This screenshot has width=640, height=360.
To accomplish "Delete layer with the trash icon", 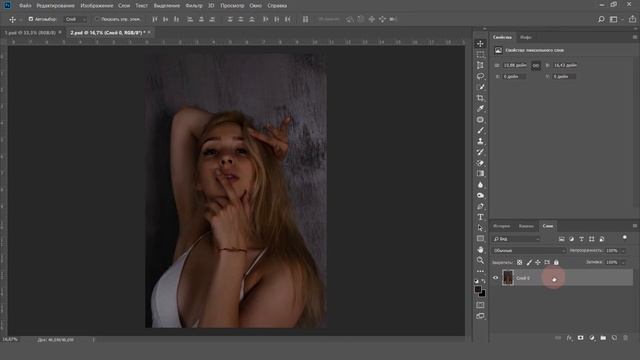I will click(625, 338).
